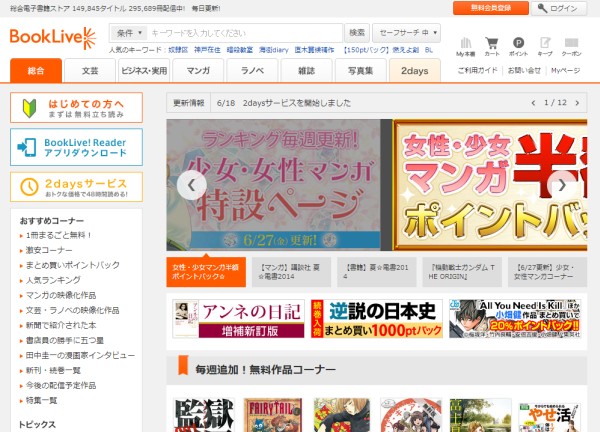This screenshot has height=432, width=600.
Task: Advance carousel with right arrow
Action: 562,184
